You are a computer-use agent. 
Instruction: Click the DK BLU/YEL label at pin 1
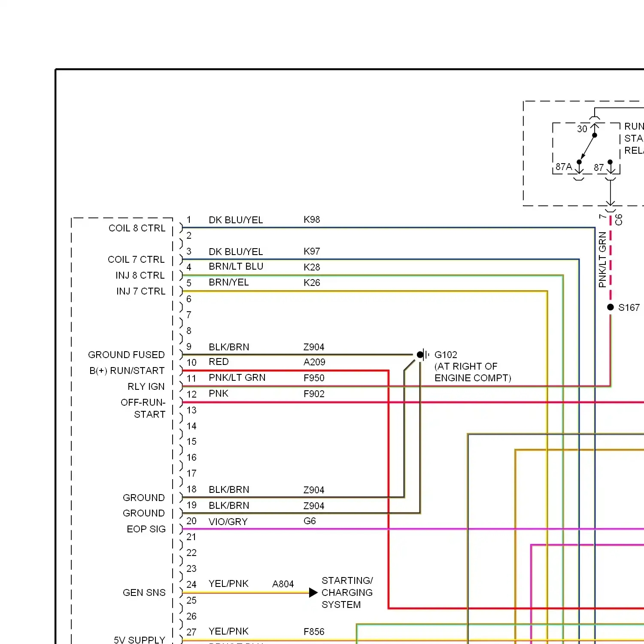[236, 220]
